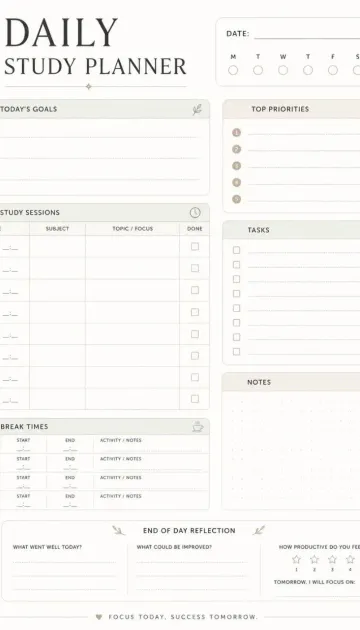Mark the T circle between W and F
The height and width of the screenshot is (630, 360).
click(308, 70)
